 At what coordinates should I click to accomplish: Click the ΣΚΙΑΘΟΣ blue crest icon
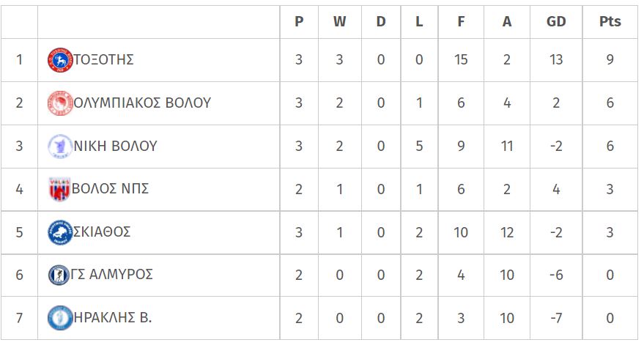[60, 232]
